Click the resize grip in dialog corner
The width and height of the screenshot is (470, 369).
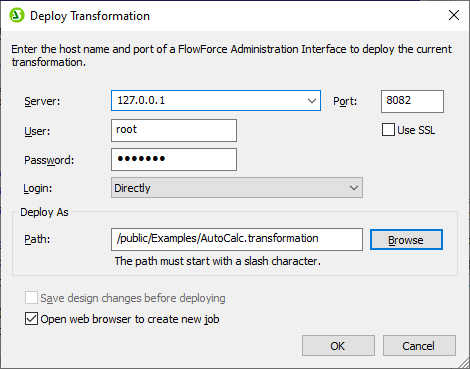(464, 363)
